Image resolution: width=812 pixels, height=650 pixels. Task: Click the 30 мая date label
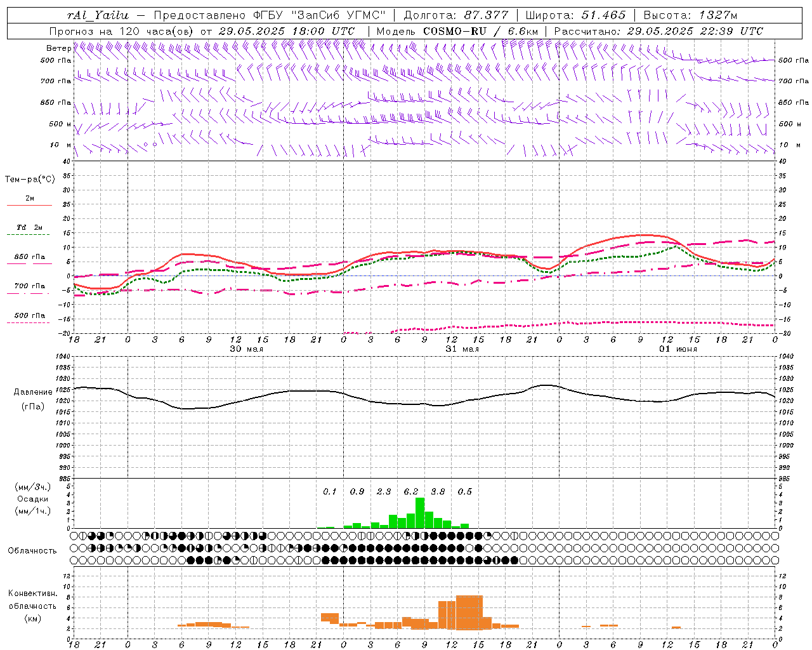pyautogui.click(x=246, y=349)
